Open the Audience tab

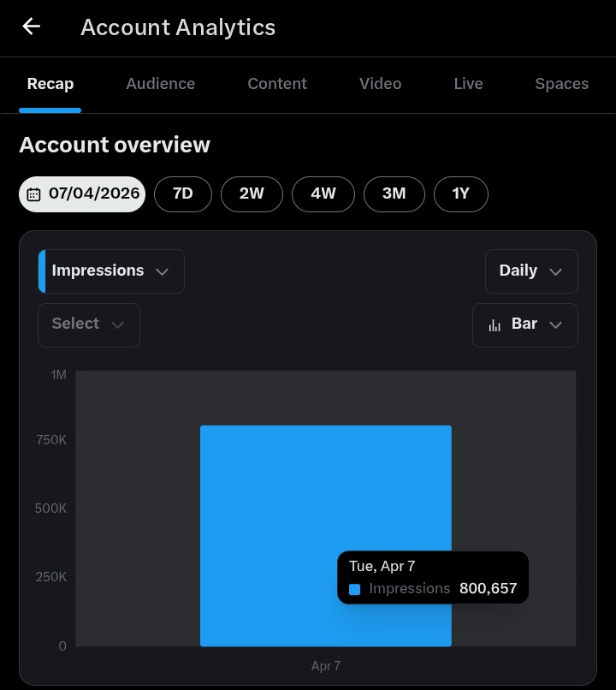click(x=161, y=84)
